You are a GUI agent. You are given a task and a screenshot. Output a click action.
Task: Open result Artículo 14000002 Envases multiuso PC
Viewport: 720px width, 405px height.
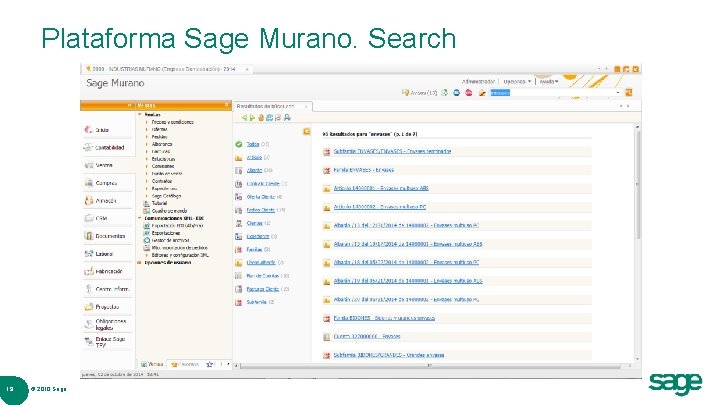379,207
